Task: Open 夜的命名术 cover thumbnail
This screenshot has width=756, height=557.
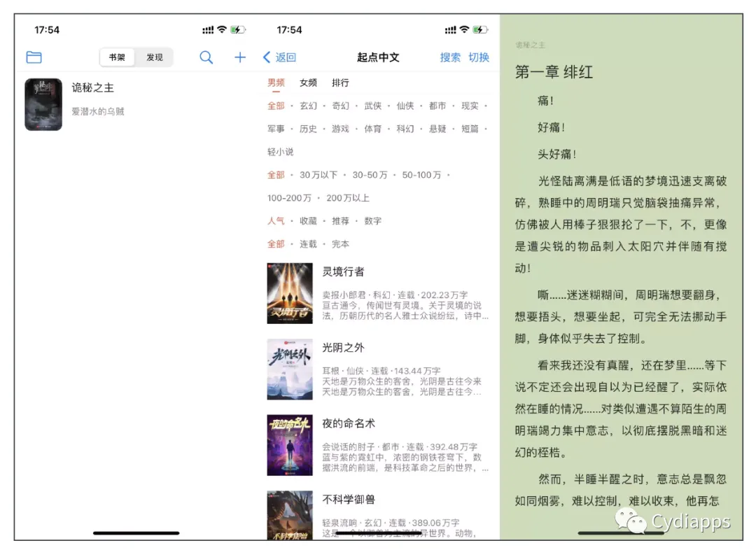Action: click(290, 445)
